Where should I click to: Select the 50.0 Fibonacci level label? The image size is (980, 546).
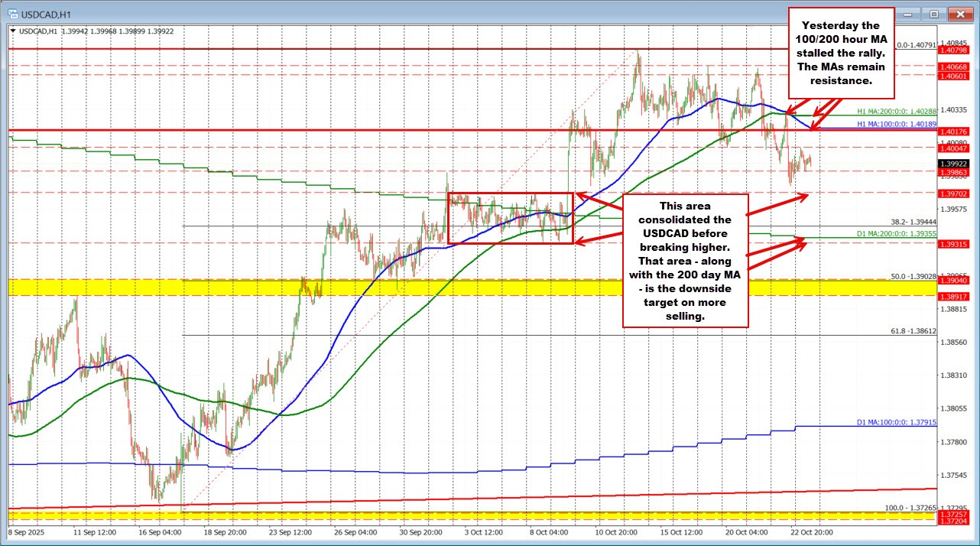pos(913,276)
